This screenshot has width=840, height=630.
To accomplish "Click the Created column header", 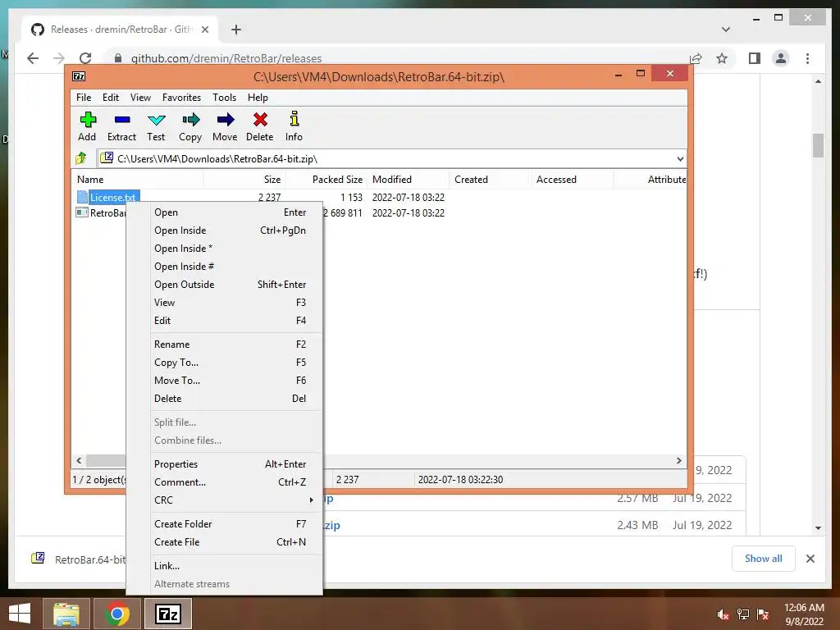I will [490, 180].
